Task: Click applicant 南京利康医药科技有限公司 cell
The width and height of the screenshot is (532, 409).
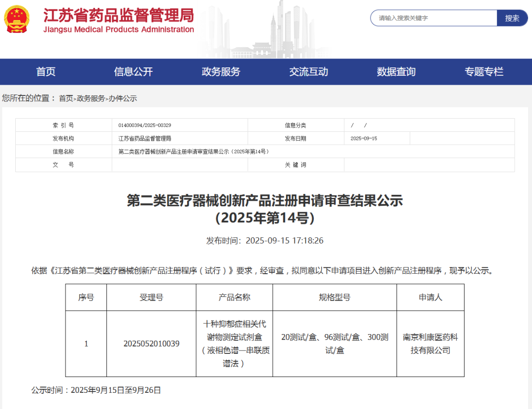Action: point(430,344)
